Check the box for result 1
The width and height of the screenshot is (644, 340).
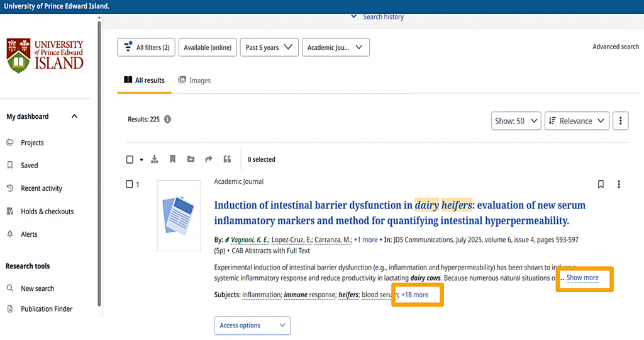tap(130, 184)
